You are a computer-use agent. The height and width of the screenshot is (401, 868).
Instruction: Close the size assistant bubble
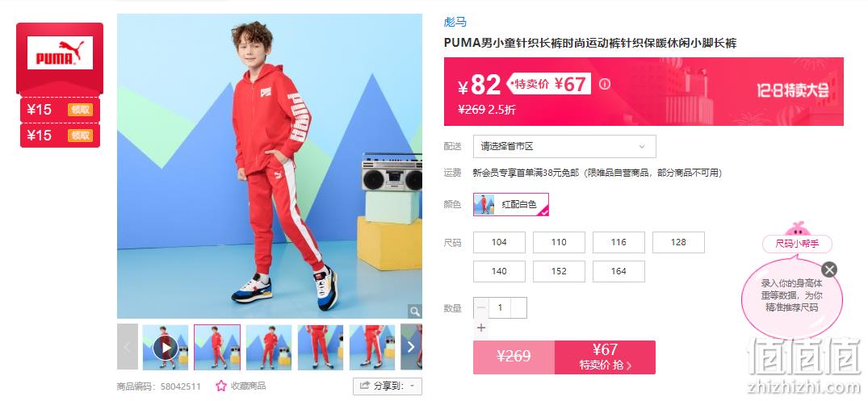tap(828, 270)
